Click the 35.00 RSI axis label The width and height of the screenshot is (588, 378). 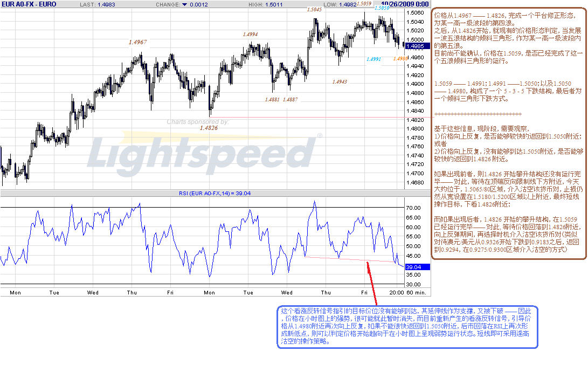(x=413, y=275)
